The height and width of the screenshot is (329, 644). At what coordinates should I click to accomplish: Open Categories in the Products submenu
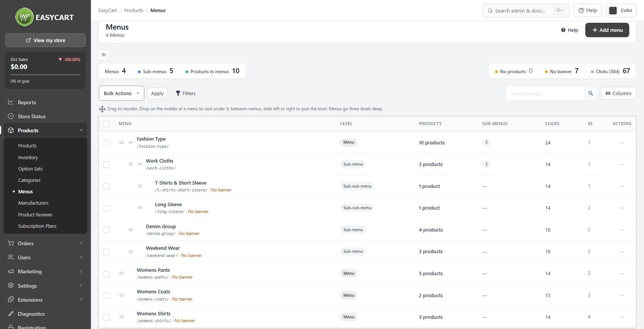click(x=29, y=180)
